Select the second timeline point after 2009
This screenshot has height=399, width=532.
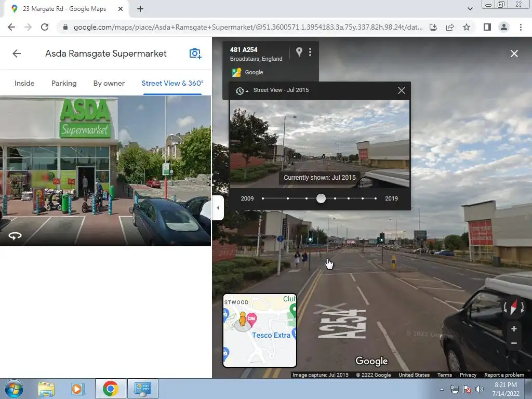tap(288, 198)
